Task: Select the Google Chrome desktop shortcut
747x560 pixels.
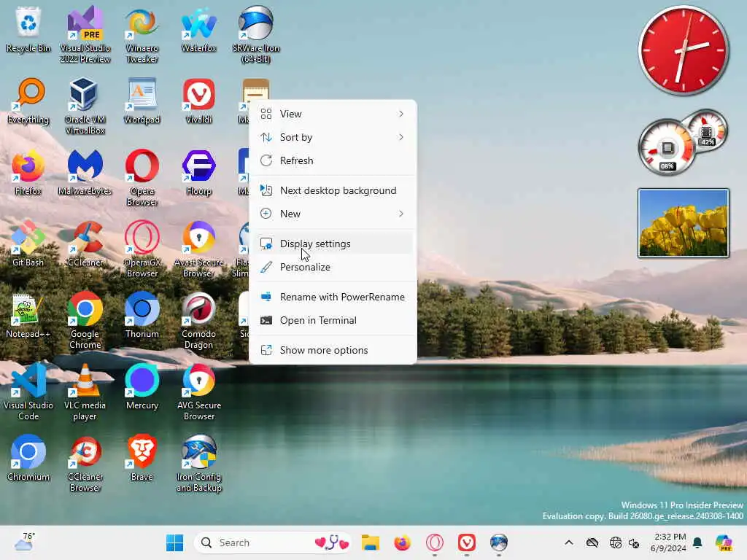Action: point(85,321)
